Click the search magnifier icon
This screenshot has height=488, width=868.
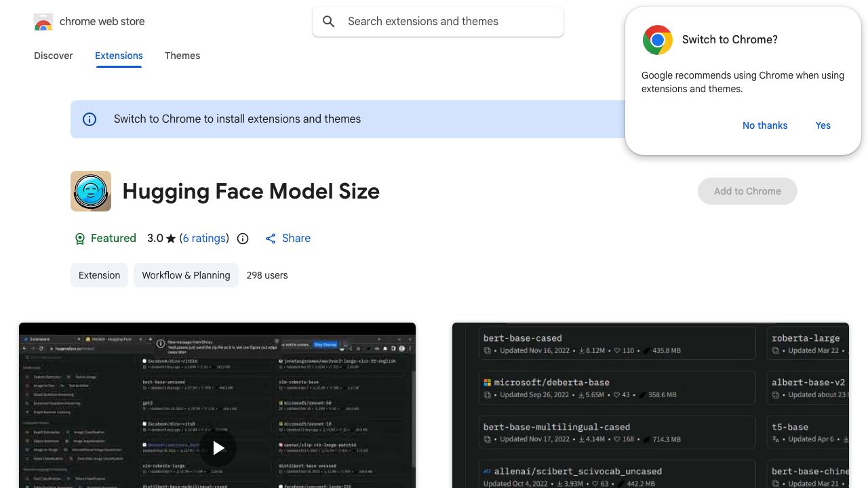pyautogui.click(x=329, y=22)
